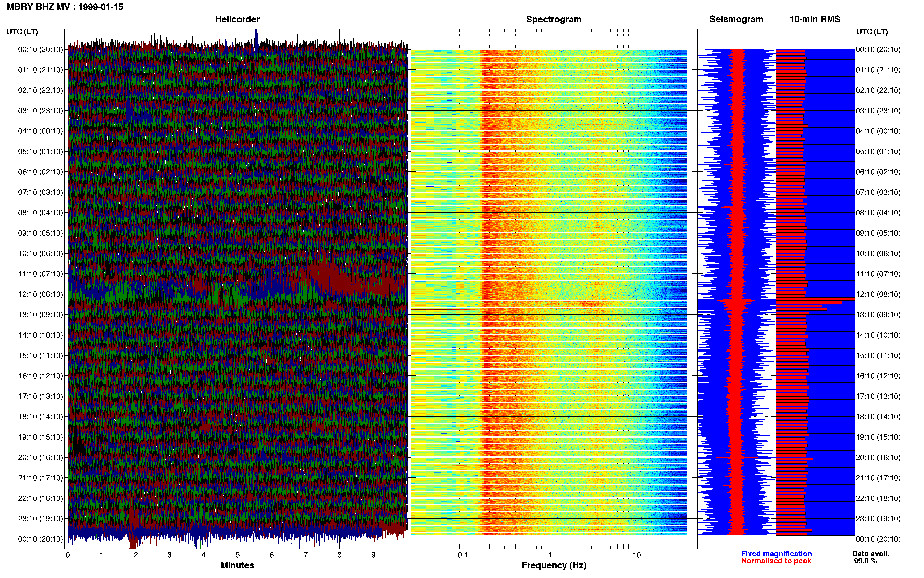Click the '0.1' frequency tick label
This screenshot has height=578, width=924.
pos(463,555)
